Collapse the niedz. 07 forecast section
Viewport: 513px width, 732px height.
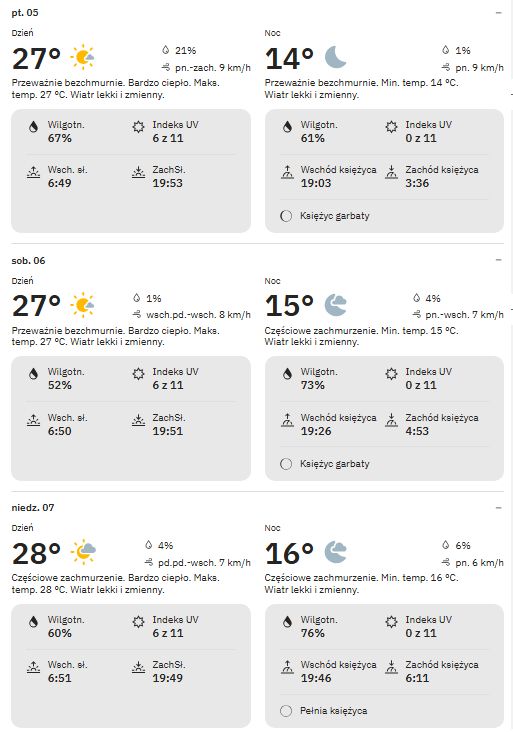(499, 507)
